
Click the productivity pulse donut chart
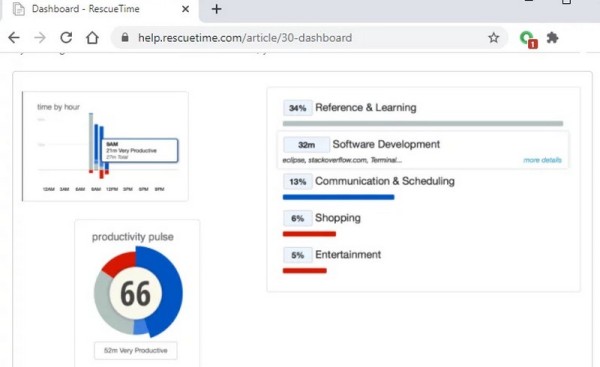coord(138,292)
